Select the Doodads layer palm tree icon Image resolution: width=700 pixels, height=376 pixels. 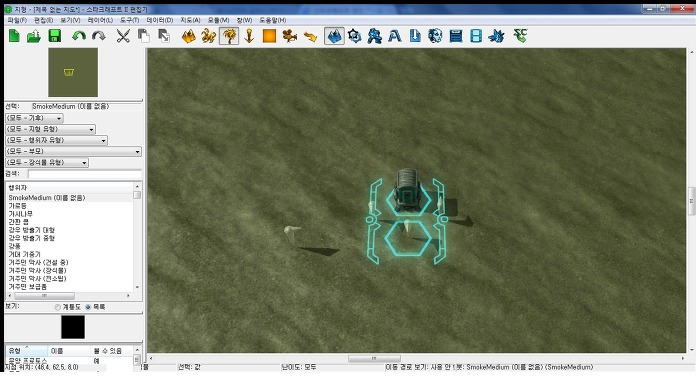pos(229,36)
